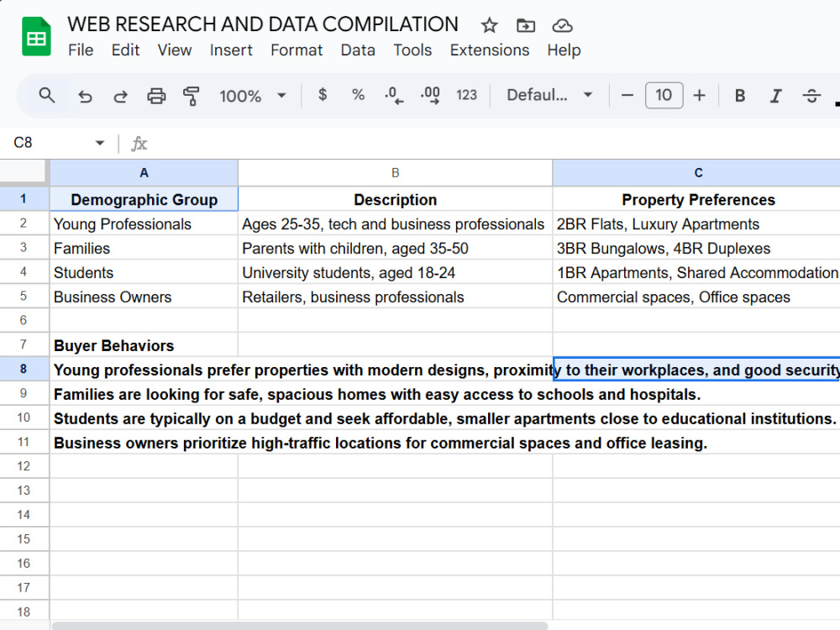Click the redo arrow icon
The height and width of the screenshot is (630, 840).
click(120, 96)
